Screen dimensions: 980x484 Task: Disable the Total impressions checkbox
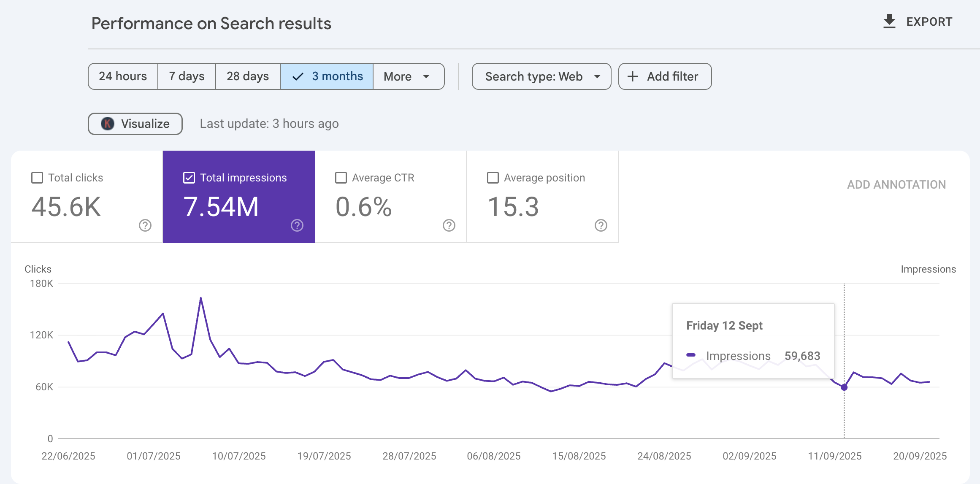pyautogui.click(x=189, y=178)
